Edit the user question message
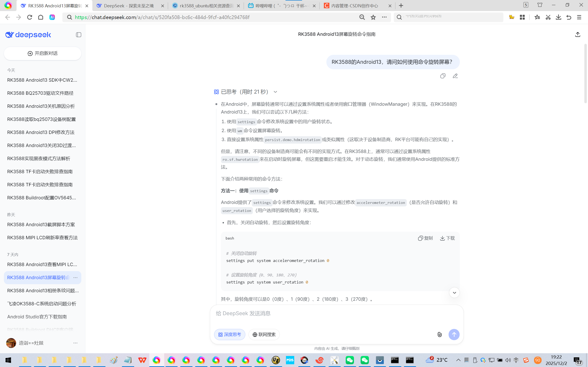This screenshot has height=367, width=588. (x=455, y=76)
